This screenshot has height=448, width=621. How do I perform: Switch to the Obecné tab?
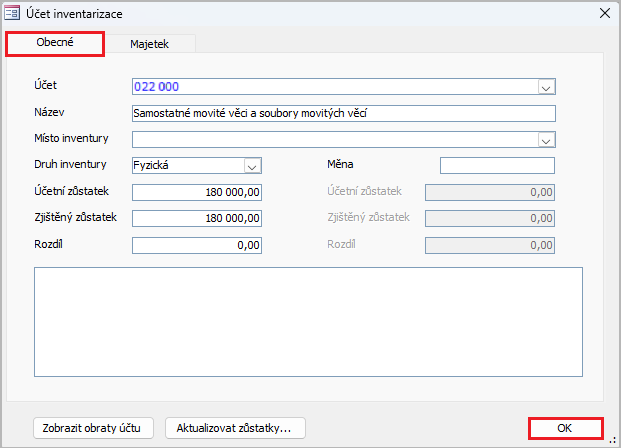tap(55, 43)
